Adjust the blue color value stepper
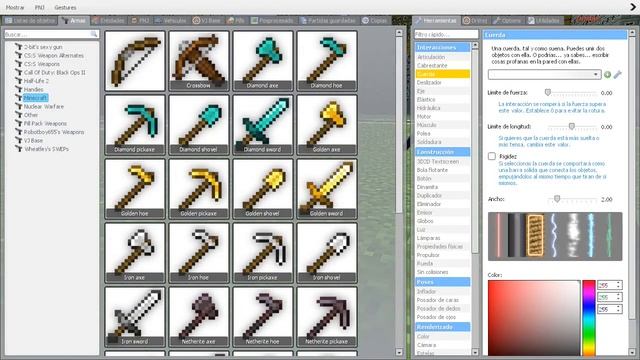Viewport: 640px width, 360px height. click(618, 309)
